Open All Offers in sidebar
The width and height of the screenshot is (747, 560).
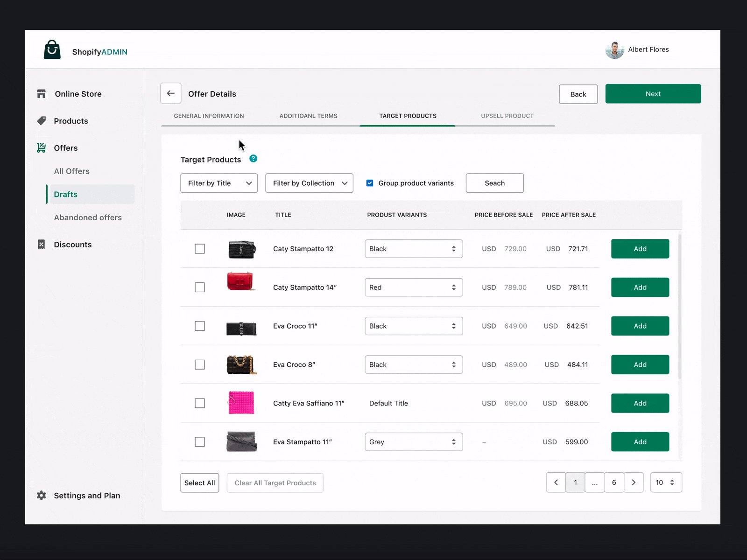(71, 171)
